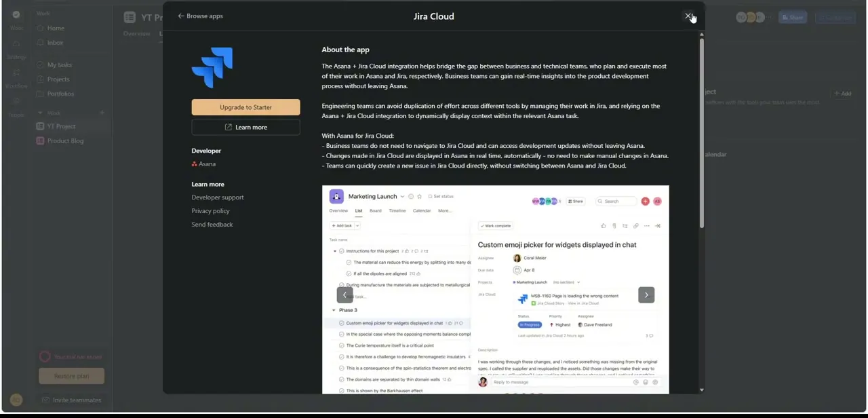
Task: Add new item with Work section plus
Action: (102, 113)
